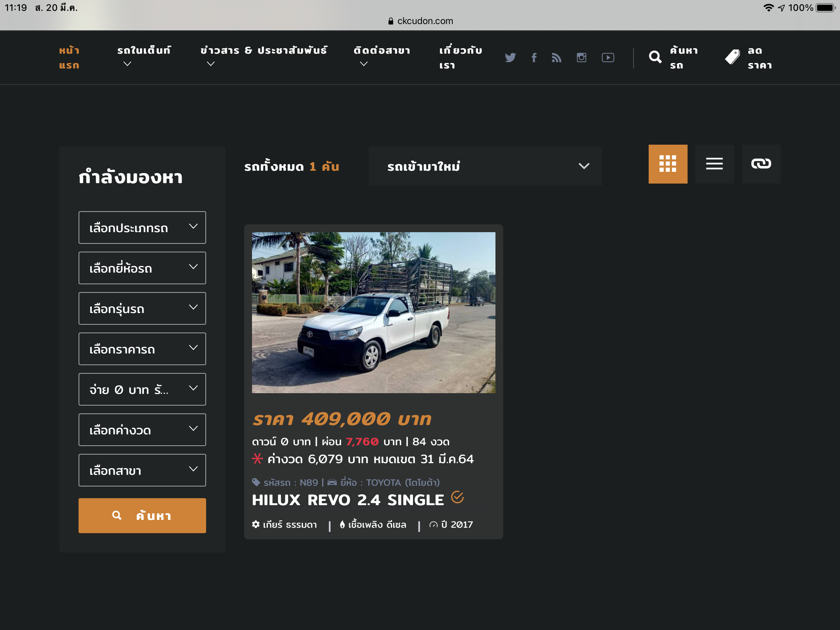Image resolution: width=840 pixels, height=630 pixels.
Task: Open the หน้าแรก home menu item
Action: (x=69, y=58)
